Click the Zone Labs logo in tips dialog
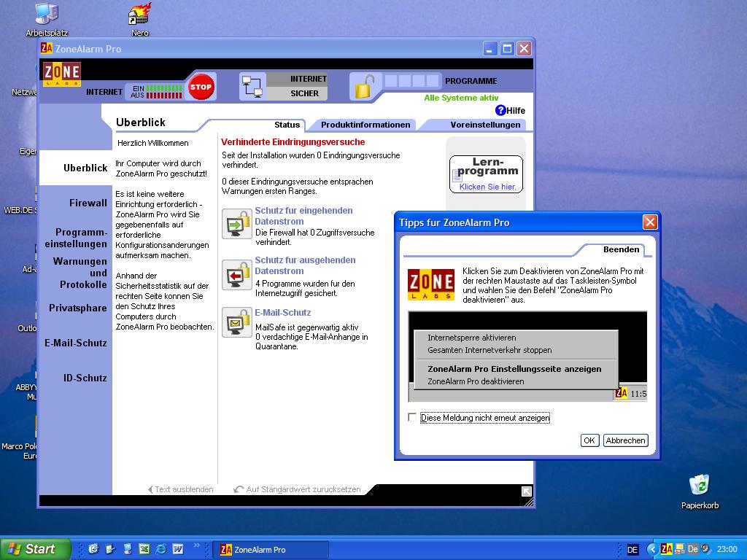This screenshot has height=560, width=747. click(x=430, y=284)
